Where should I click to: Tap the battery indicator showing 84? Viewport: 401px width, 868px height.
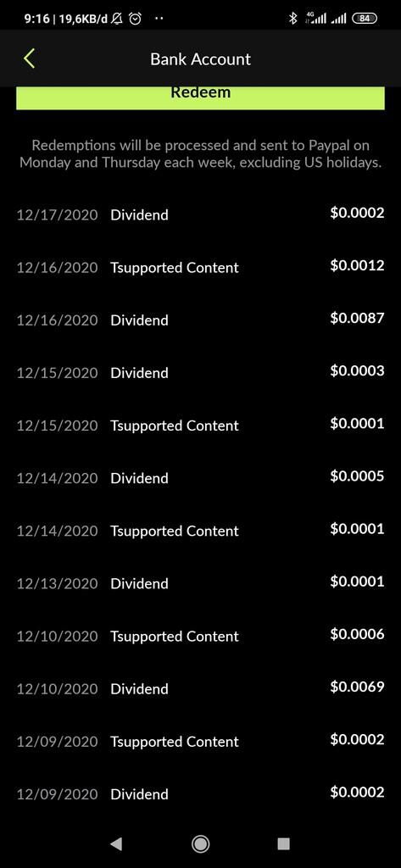click(x=364, y=19)
